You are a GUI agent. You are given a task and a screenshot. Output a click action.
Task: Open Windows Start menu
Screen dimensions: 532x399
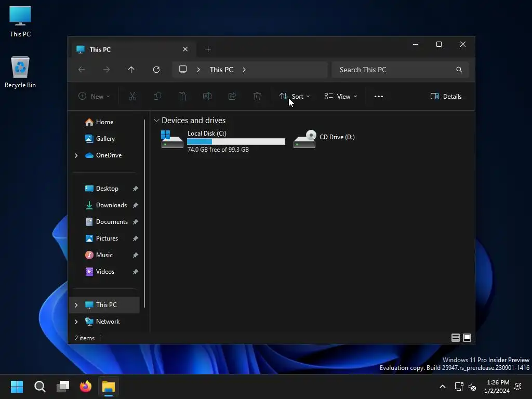click(x=17, y=387)
